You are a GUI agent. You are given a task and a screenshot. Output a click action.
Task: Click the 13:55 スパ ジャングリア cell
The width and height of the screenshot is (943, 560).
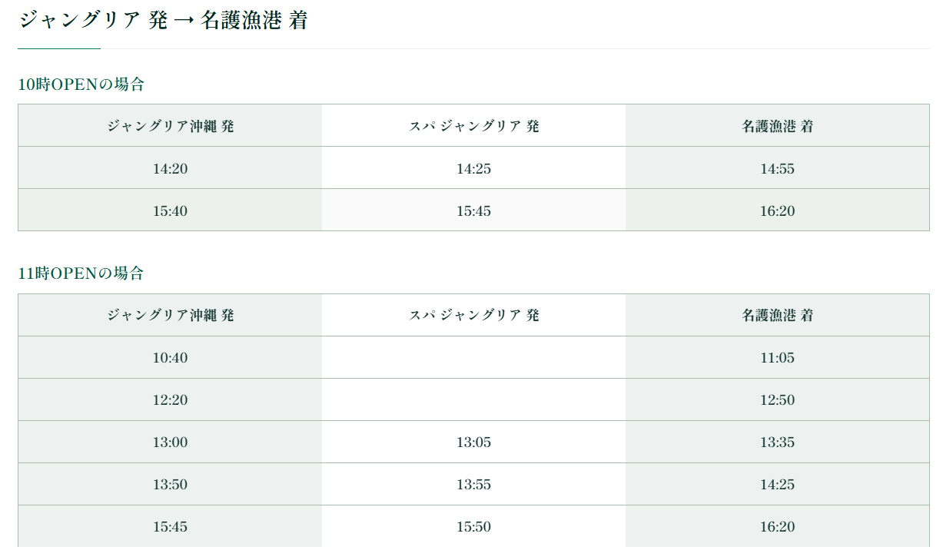473,485
